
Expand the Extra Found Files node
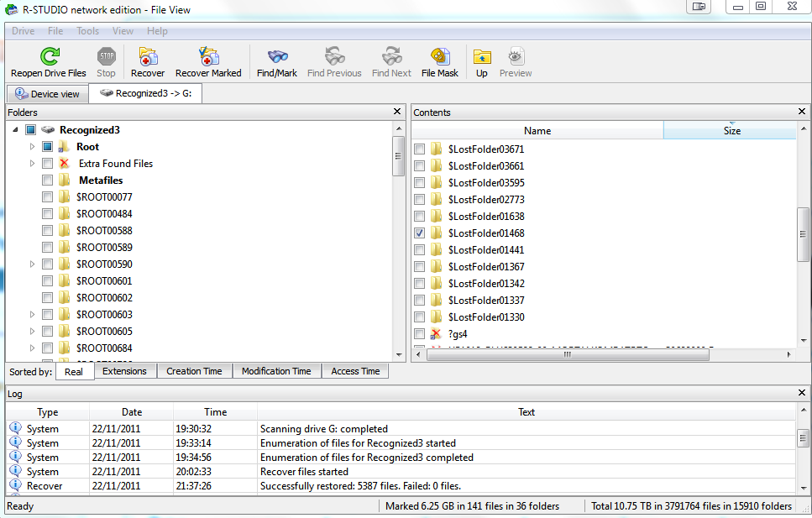click(32, 163)
